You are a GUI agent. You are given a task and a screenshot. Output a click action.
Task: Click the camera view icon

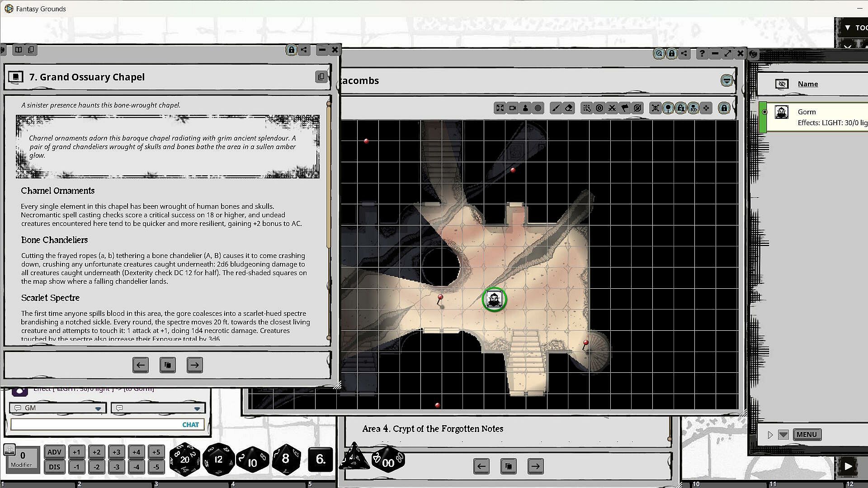point(512,108)
